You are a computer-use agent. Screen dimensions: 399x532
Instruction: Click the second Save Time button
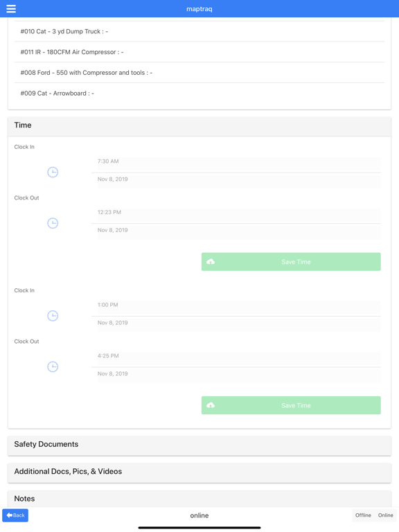pos(291,405)
